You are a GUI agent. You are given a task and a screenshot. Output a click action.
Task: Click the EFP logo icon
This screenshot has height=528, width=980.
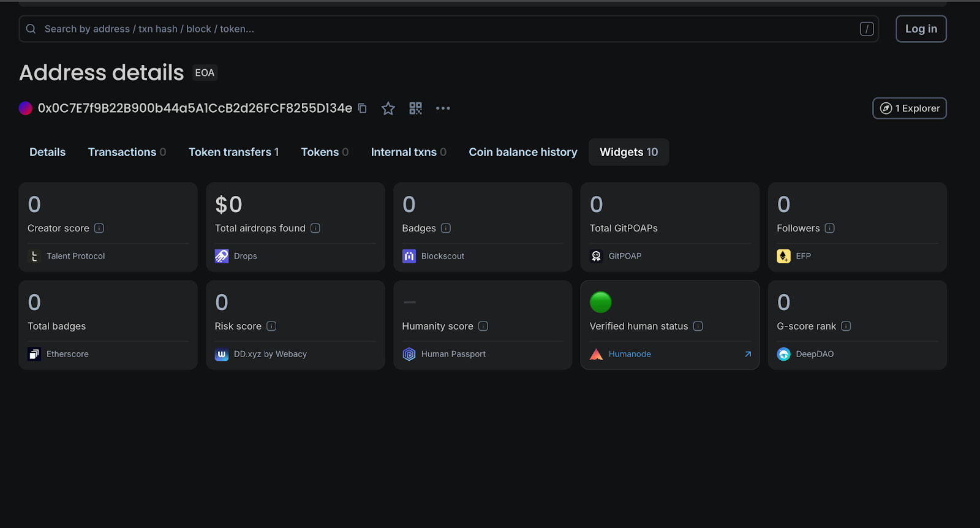pos(784,256)
